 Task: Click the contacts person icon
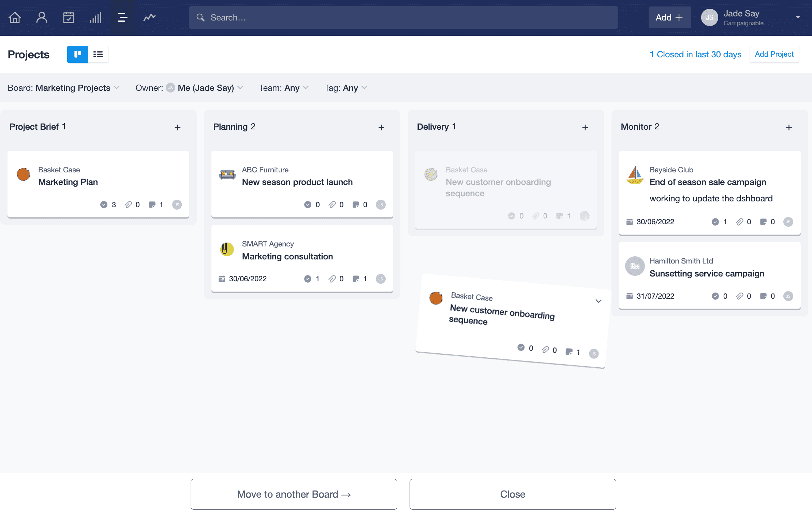tap(41, 17)
